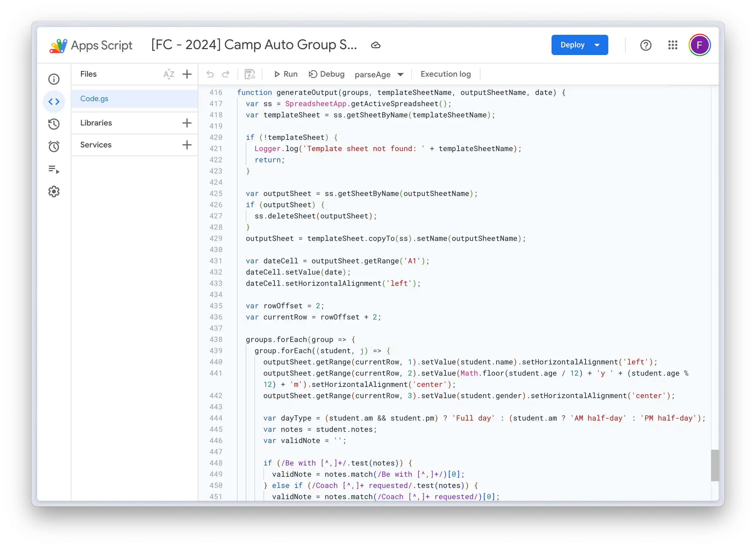The width and height of the screenshot is (756, 548).
Task: Click var validNote on line 446
Action: point(291,440)
